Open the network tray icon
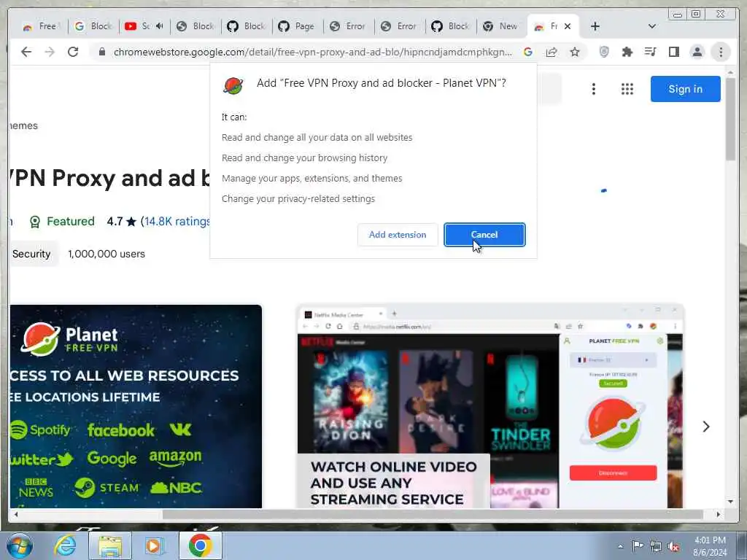Viewport: 747px width, 560px height. tap(656, 546)
